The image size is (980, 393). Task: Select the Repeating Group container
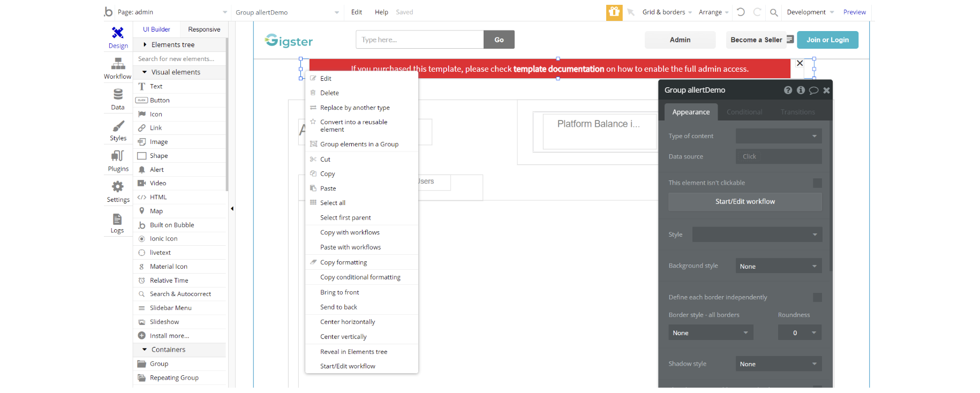(x=179, y=377)
